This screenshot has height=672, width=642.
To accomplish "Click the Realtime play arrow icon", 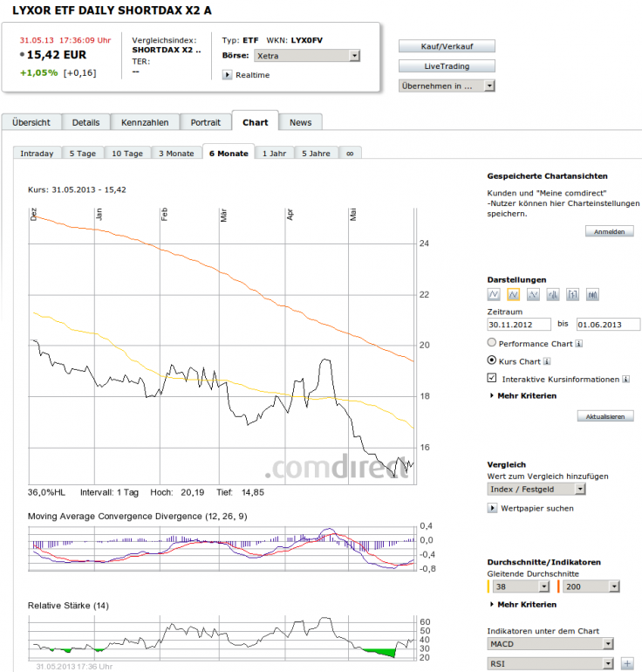I will tap(227, 75).
